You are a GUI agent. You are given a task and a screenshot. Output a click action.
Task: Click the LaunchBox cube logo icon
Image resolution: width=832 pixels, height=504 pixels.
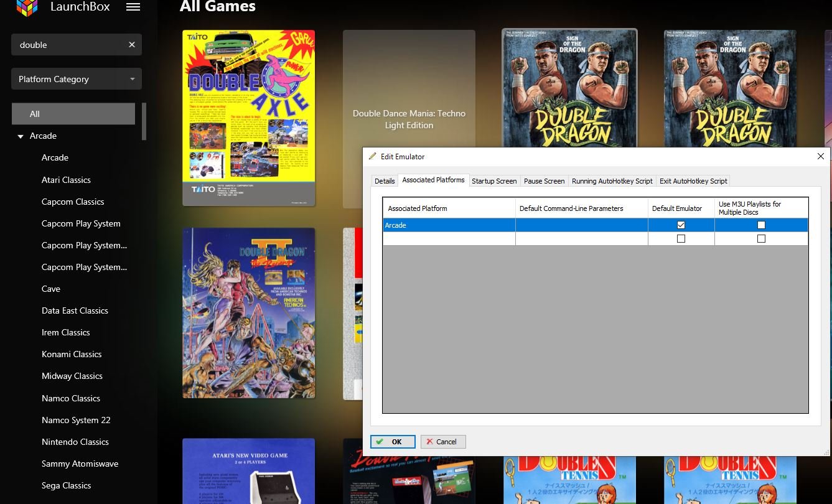point(27,7)
